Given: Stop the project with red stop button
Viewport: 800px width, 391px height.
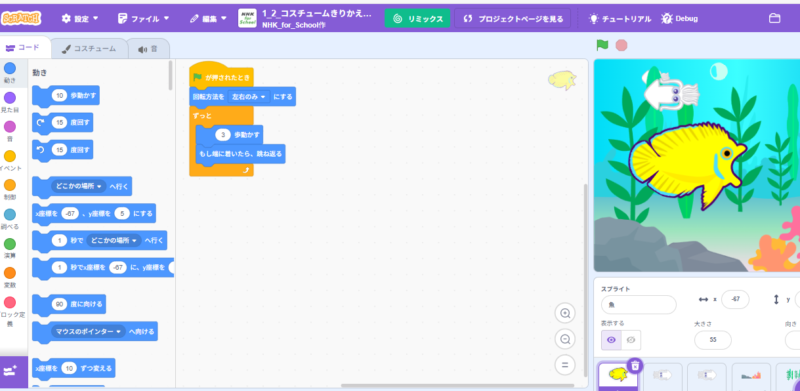Looking at the screenshot, I should [621, 45].
